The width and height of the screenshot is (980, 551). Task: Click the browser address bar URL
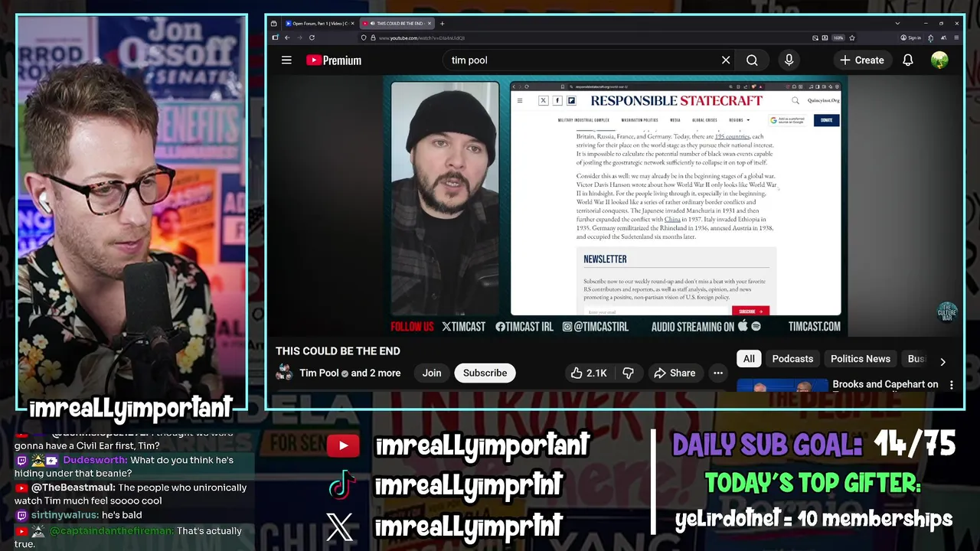tap(422, 37)
